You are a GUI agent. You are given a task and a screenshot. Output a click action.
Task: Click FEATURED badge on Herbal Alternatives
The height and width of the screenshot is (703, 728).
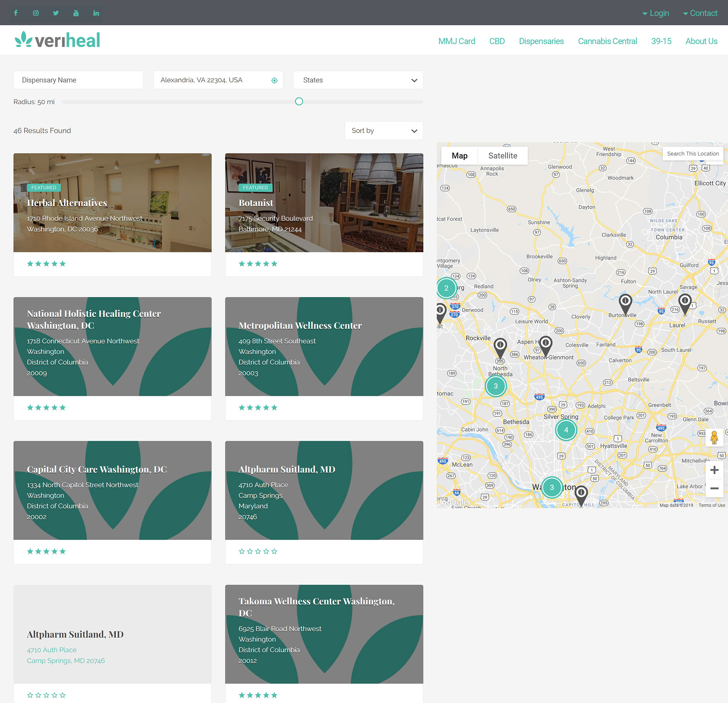coord(44,188)
